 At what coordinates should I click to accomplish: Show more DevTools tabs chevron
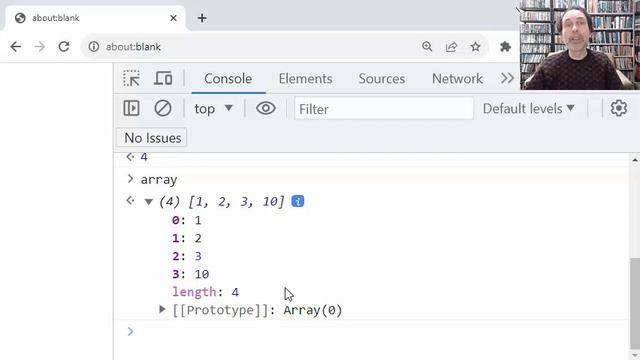pyautogui.click(x=507, y=78)
